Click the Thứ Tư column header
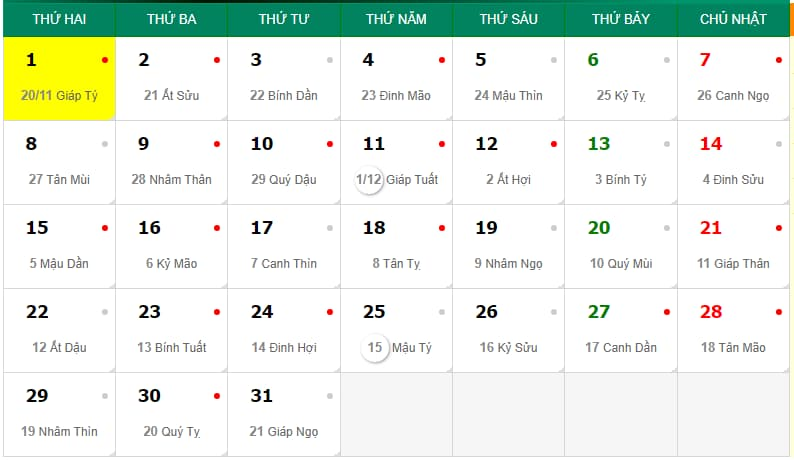 tap(284, 19)
